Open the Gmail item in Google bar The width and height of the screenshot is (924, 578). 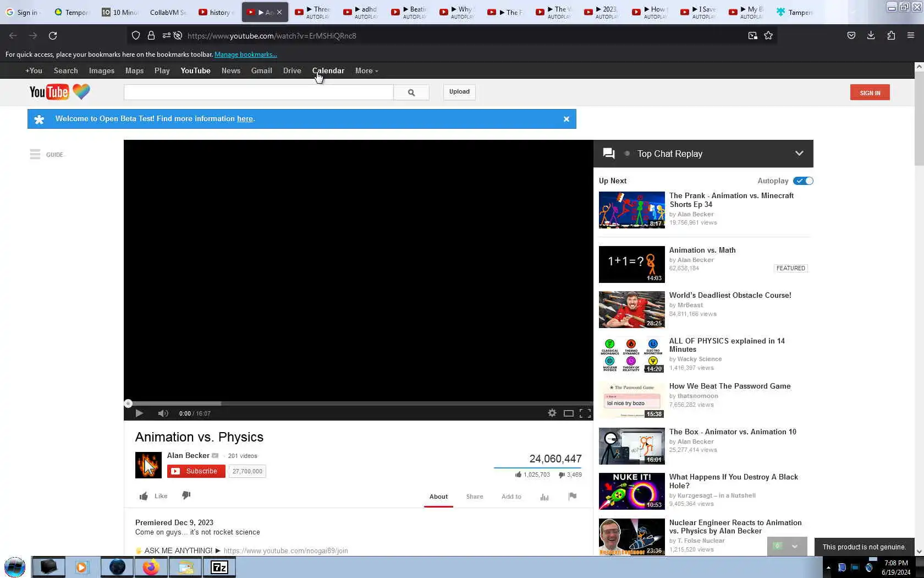point(262,71)
